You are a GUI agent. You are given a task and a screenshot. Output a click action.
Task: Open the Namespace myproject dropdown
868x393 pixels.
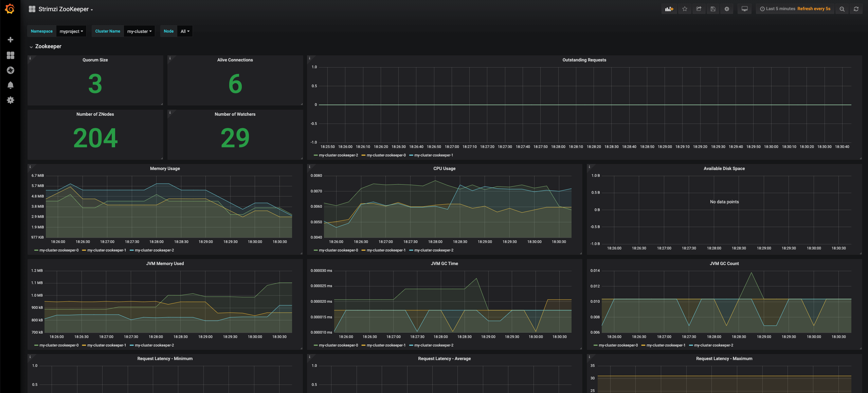tap(71, 31)
